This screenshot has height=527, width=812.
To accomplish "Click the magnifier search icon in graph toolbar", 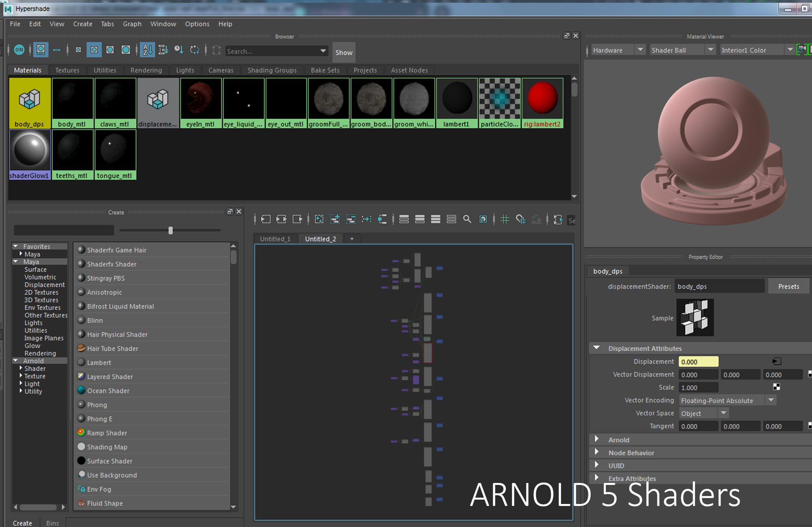I will click(x=467, y=219).
